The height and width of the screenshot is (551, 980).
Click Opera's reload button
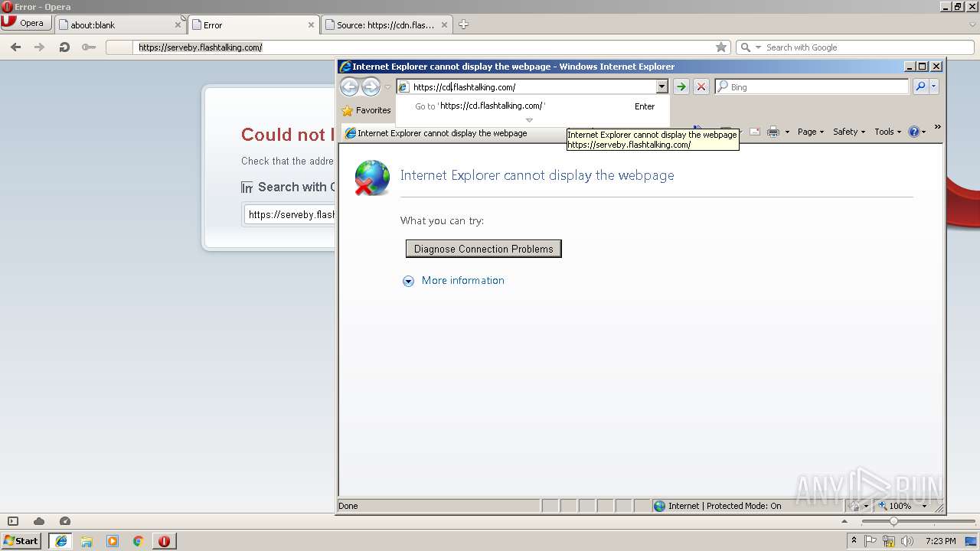pyautogui.click(x=64, y=47)
